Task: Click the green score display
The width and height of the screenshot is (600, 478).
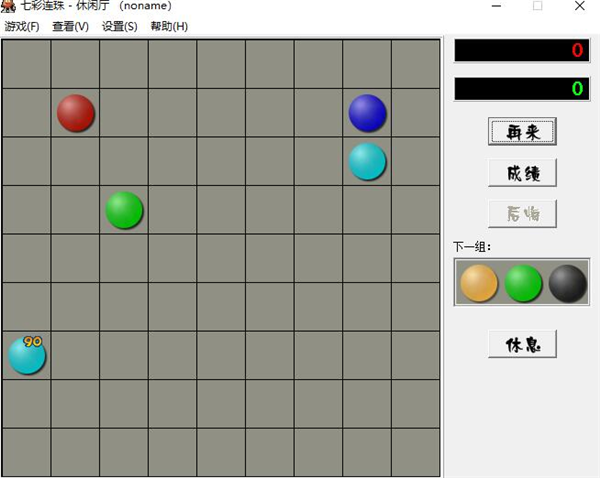Action: (x=522, y=89)
